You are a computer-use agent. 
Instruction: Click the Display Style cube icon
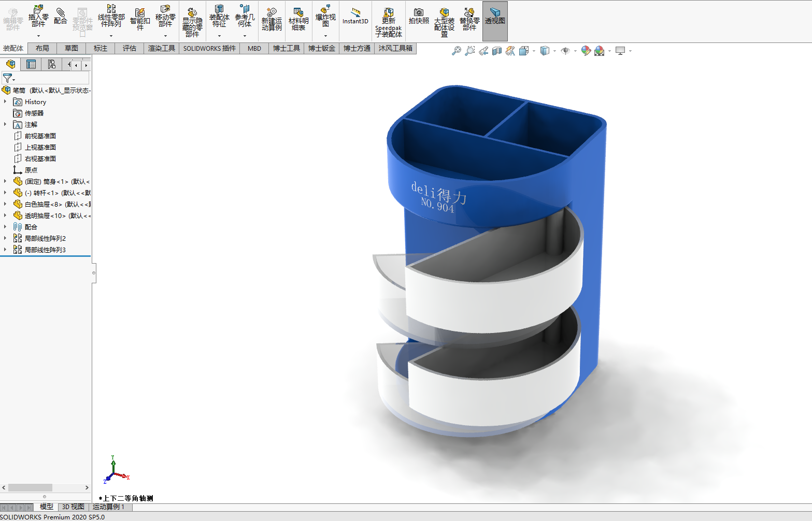click(545, 51)
